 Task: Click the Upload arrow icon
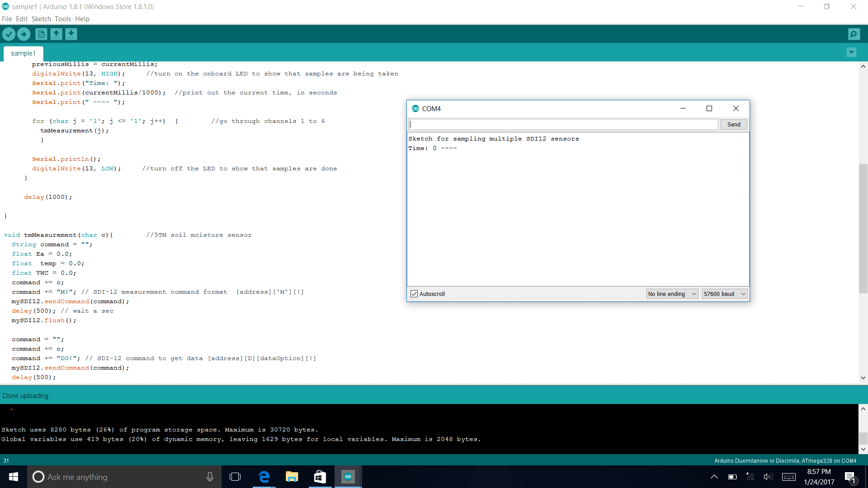pos(24,34)
